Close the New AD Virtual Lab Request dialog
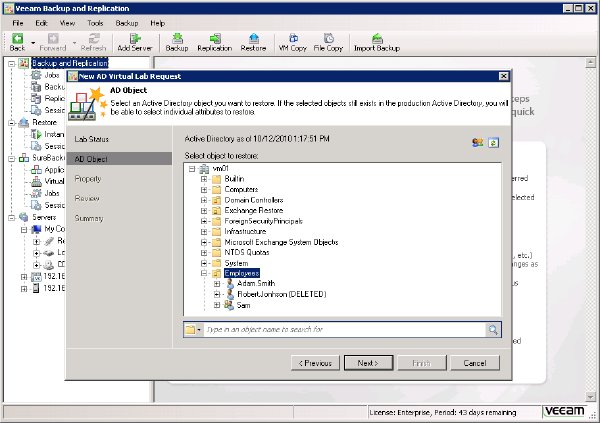This screenshot has width=600, height=423. point(504,76)
